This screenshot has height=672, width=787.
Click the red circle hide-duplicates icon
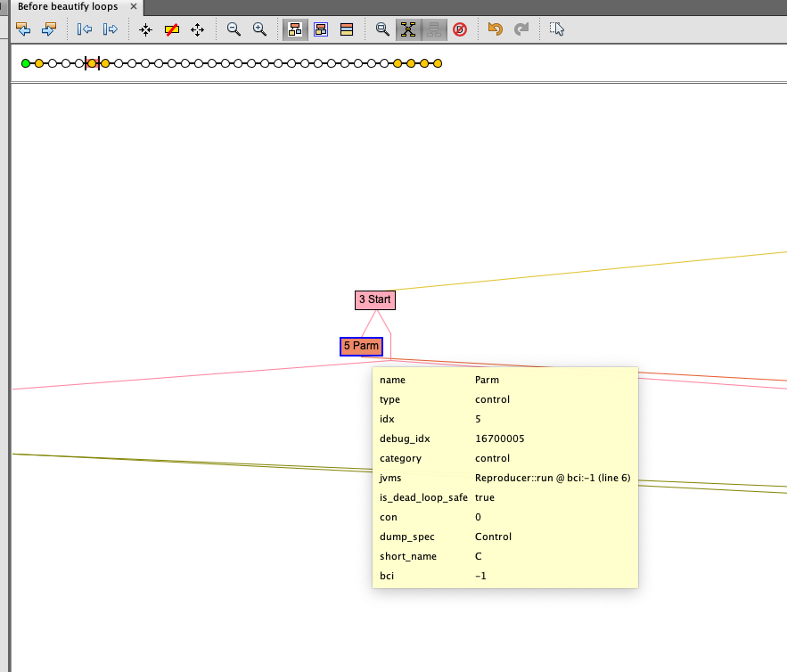pos(460,29)
